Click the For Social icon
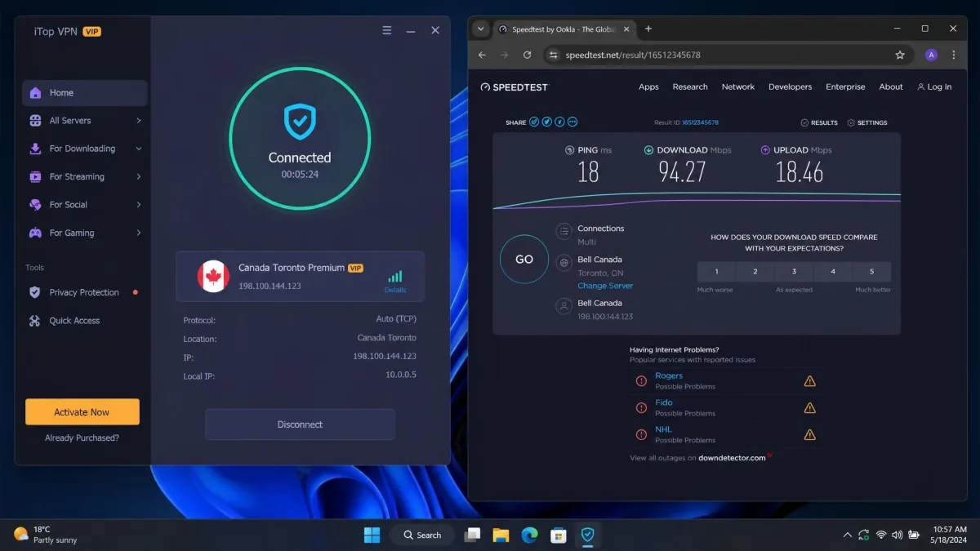The image size is (980, 551). pyautogui.click(x=35, y=205)
